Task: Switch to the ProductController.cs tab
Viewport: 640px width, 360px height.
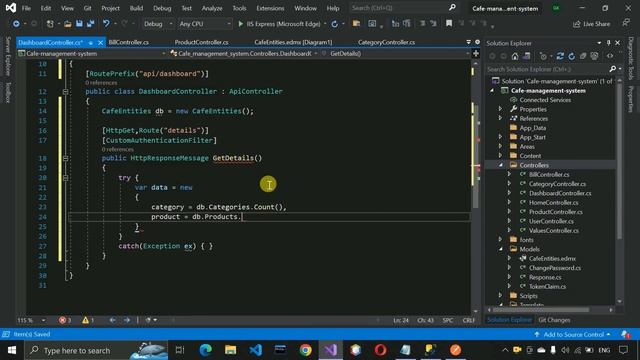Action: click(x=201, y=42)
